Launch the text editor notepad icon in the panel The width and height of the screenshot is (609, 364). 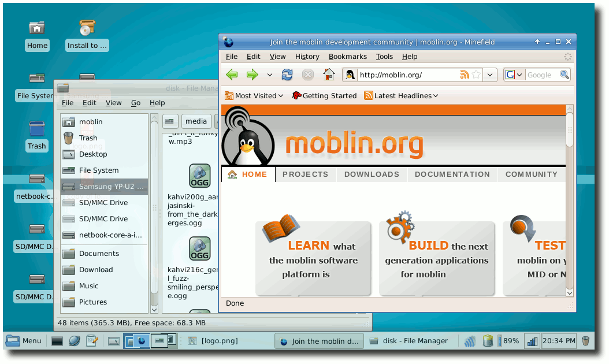(92, 341)
